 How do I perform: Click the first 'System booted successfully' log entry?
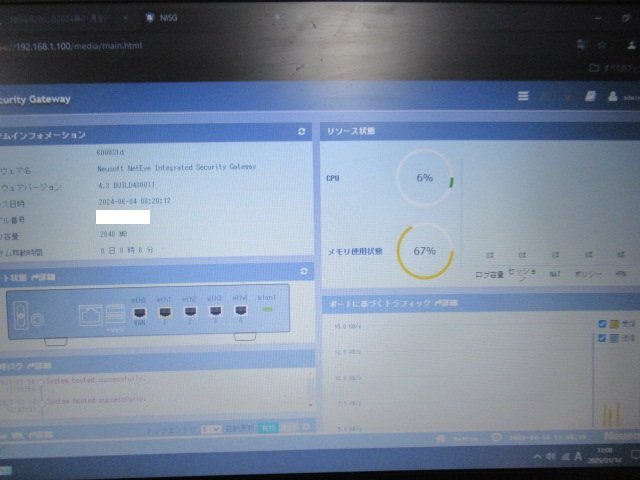[x=96, y=380]
